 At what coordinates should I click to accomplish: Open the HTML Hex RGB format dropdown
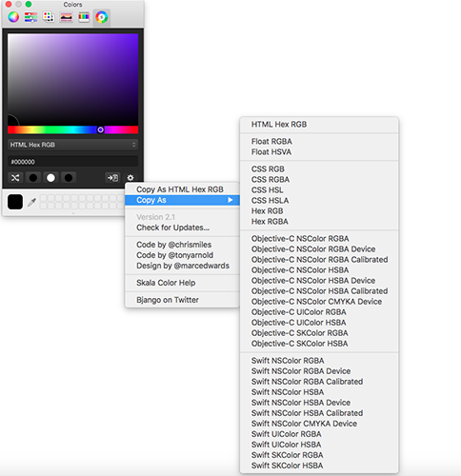(x=72, y=145)
